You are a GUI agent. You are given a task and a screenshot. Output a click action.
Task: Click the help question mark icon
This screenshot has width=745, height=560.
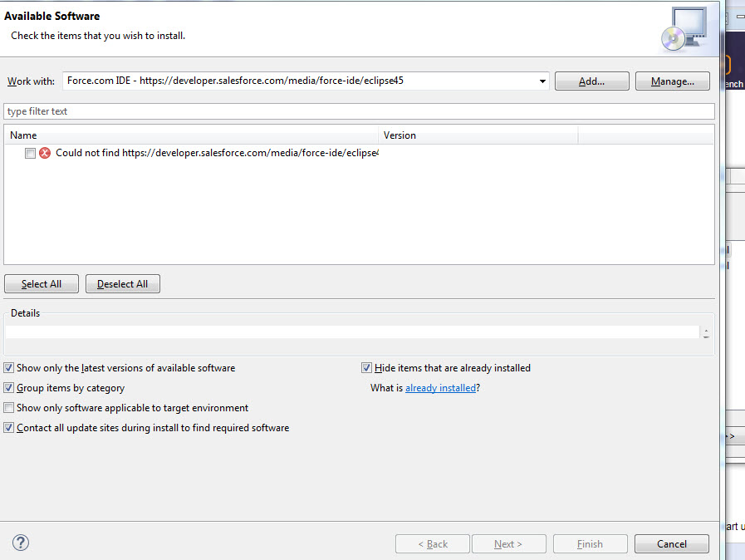21,543
